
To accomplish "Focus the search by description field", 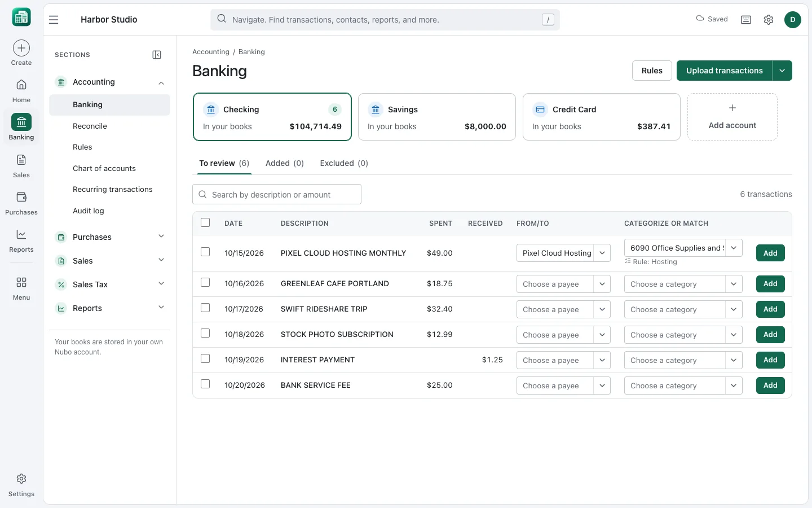I will (x=277, y=195).
